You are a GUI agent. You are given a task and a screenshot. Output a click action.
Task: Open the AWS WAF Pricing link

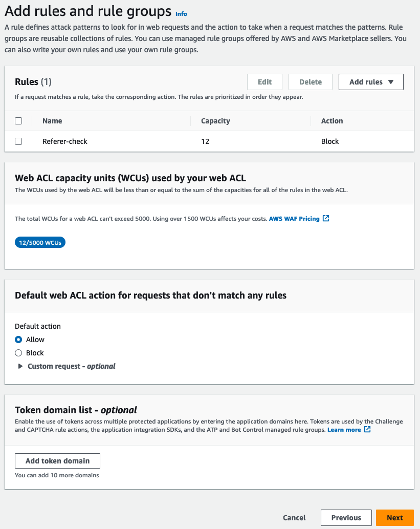[x=294, y=218]
